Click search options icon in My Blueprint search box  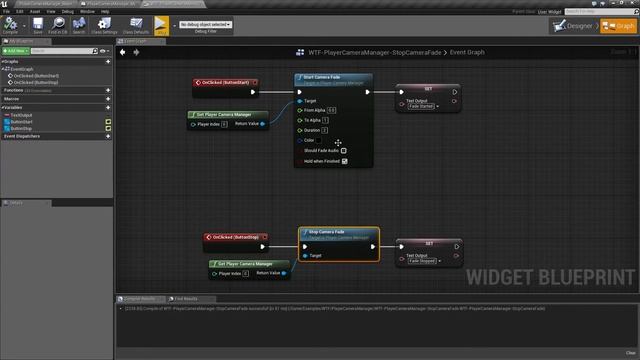pos(95,51)
